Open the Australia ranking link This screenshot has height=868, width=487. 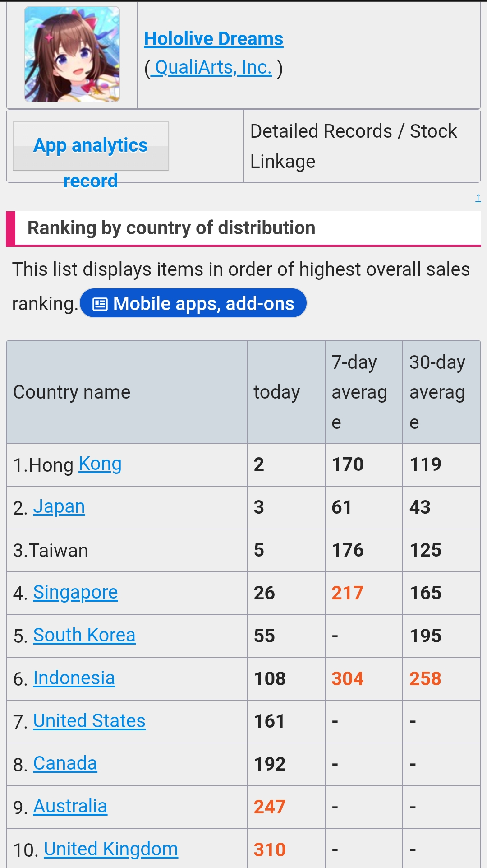70,807
